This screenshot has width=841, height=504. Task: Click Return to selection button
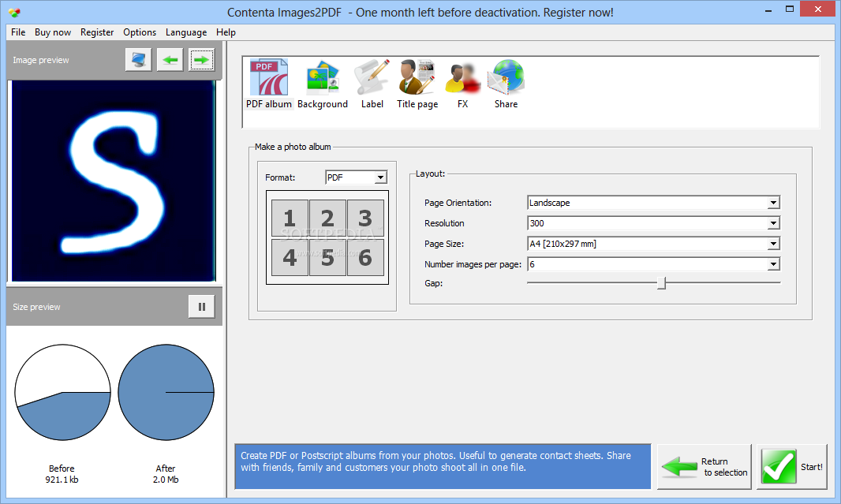pyautogui.click(x=705, y=466)
